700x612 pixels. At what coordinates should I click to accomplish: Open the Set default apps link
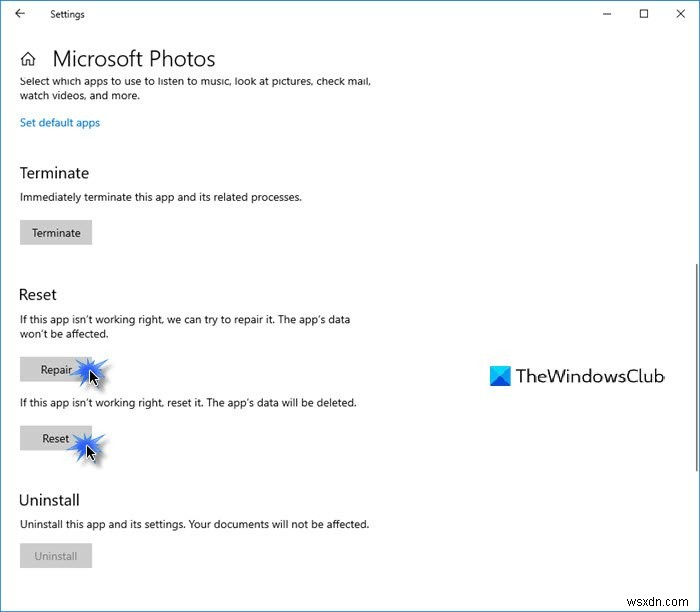(x=60, y=123)
